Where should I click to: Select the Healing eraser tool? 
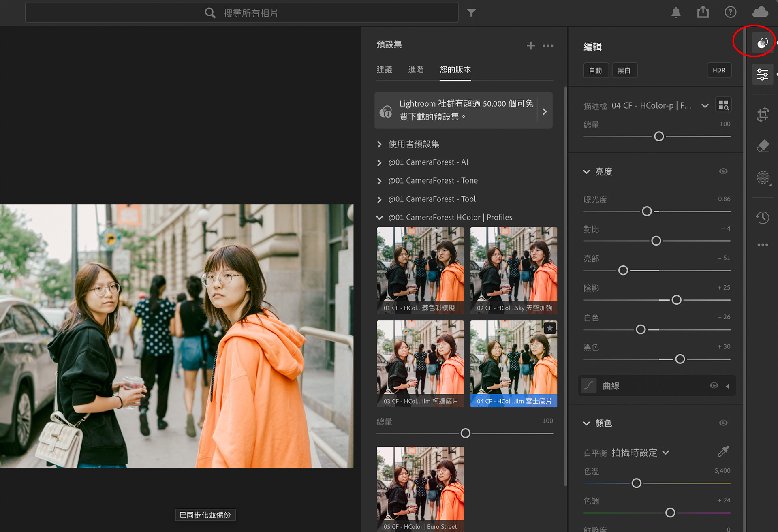point(763,146)
